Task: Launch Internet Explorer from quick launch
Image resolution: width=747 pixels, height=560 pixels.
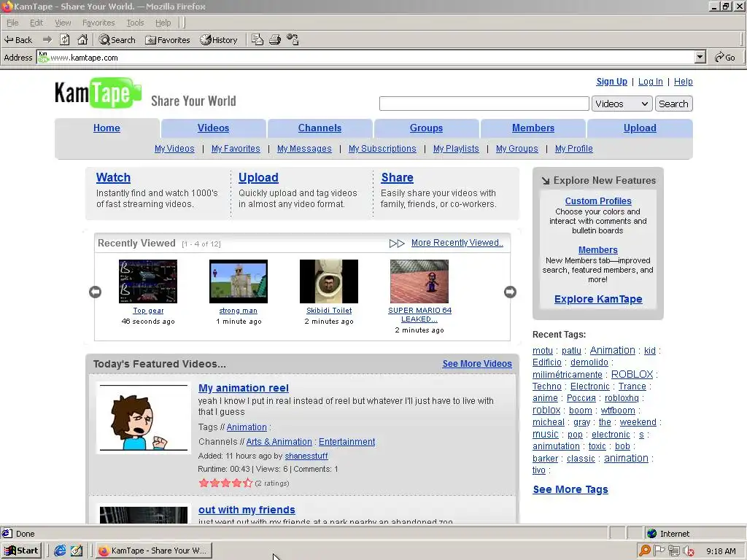Action: (60, 551)
